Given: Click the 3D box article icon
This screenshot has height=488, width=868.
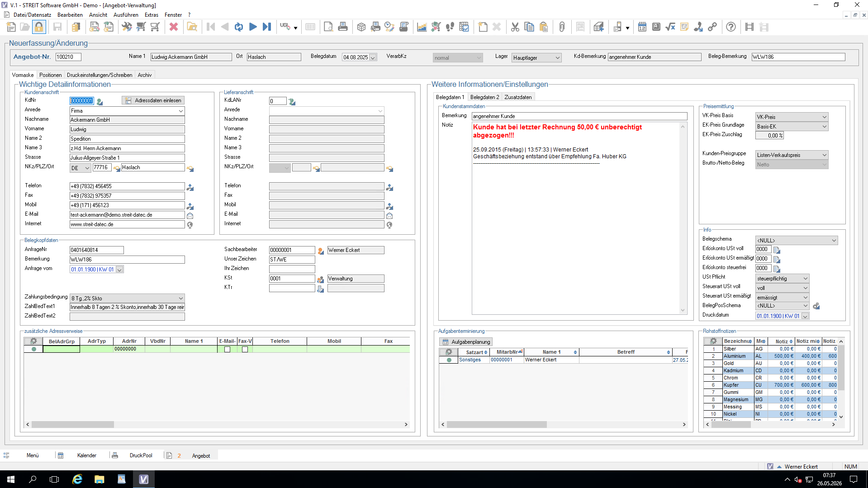Looking at the screenshot, I should pos(361,27).
